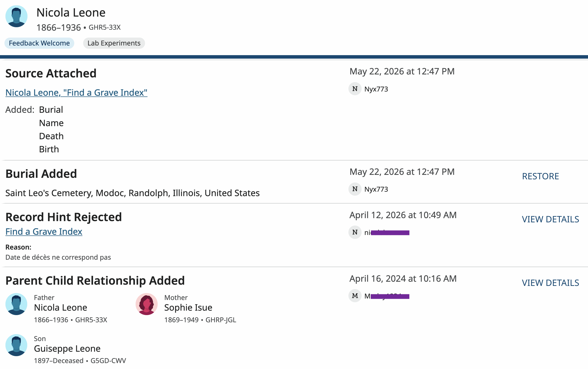View details for Record Hint Rejected
The height and width of the screenshot is (369, 588).
pyautogui.click(x=550, y=219)
